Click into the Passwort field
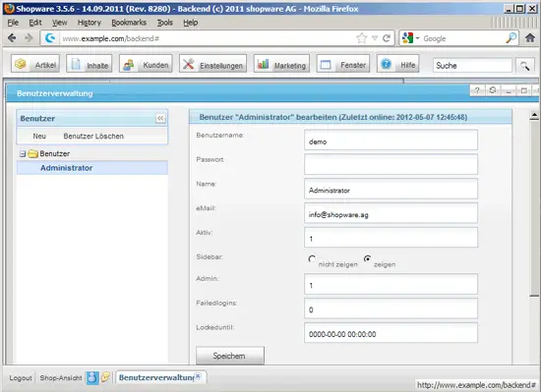This screenshot has width=541, height=392. click(x=391, y=164)
